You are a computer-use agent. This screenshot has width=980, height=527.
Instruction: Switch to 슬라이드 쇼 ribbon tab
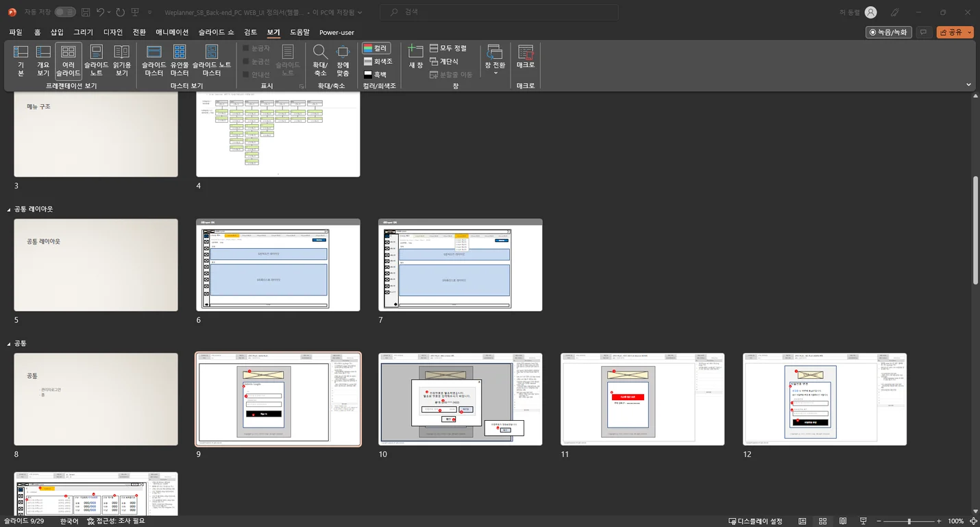pos(216,32)
